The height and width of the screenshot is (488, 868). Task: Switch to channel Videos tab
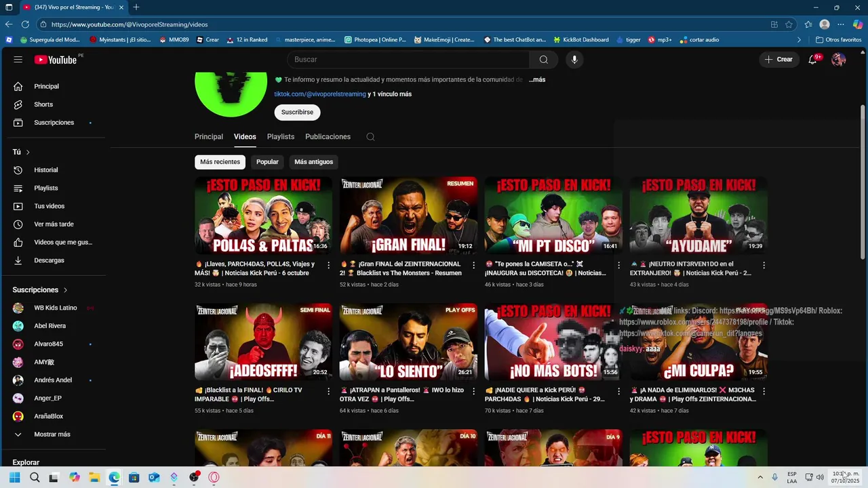(x=245, y=137)
